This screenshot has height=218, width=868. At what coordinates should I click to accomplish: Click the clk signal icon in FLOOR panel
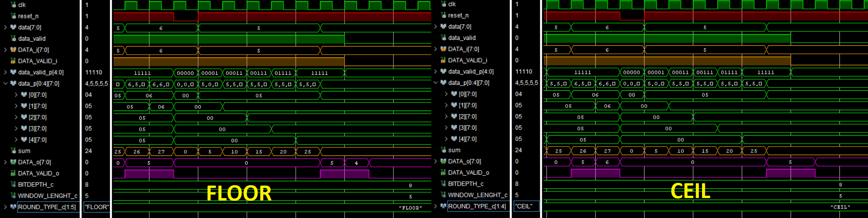click(x=14, y=5)
